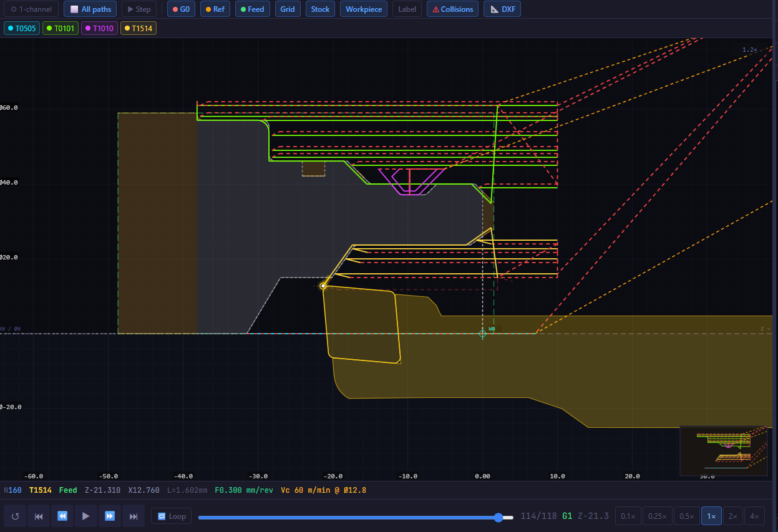
Task: Click the N160 block number
Action: (13, 490)
